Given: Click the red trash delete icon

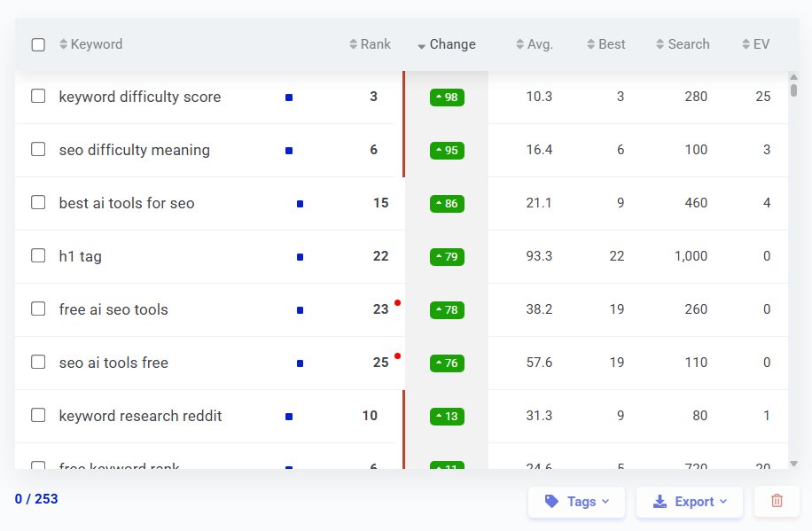Looking at the screenshot, I should click(777, 501).
